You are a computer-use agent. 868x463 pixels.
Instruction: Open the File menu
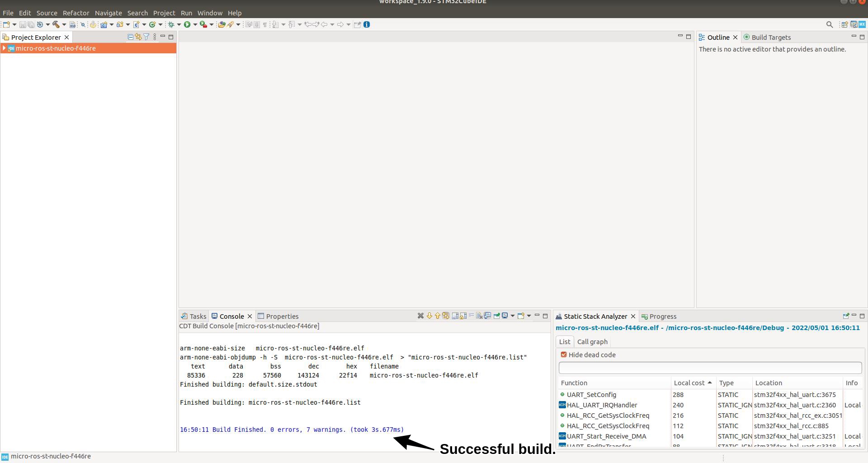(8, 13)
